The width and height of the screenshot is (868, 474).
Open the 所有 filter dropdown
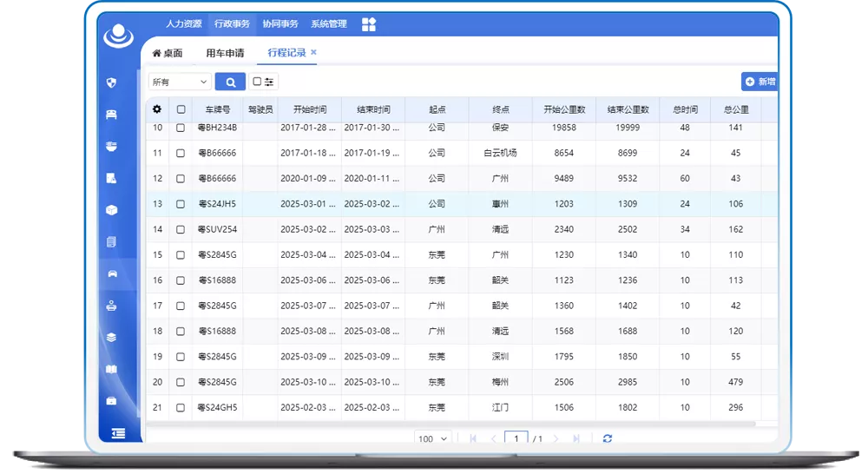pos(180,82)
